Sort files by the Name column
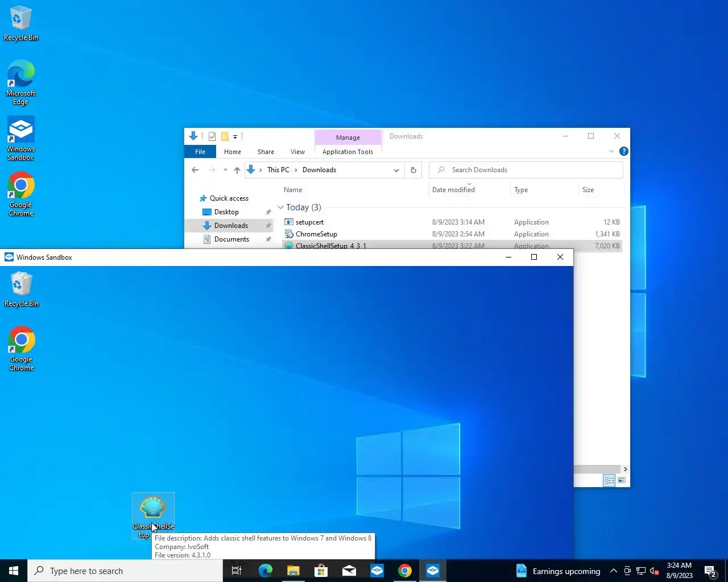Image resolution: width=728 pixels, height=582 pixels. point(355,190)
